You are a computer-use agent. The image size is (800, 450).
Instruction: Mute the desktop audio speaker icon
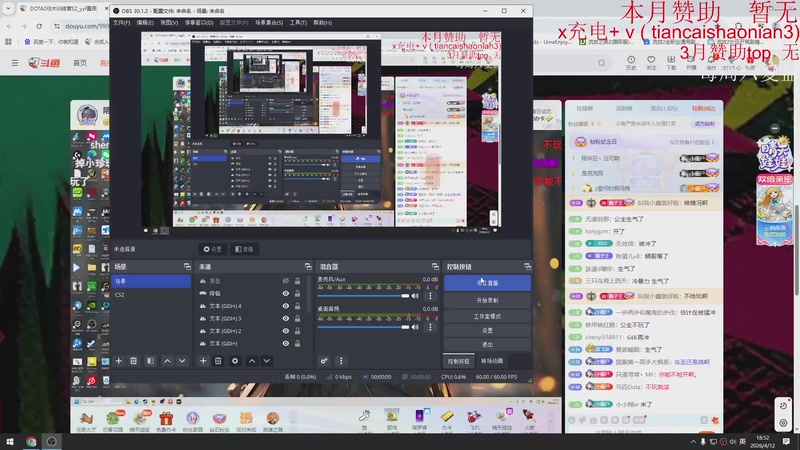click(415, 327)
